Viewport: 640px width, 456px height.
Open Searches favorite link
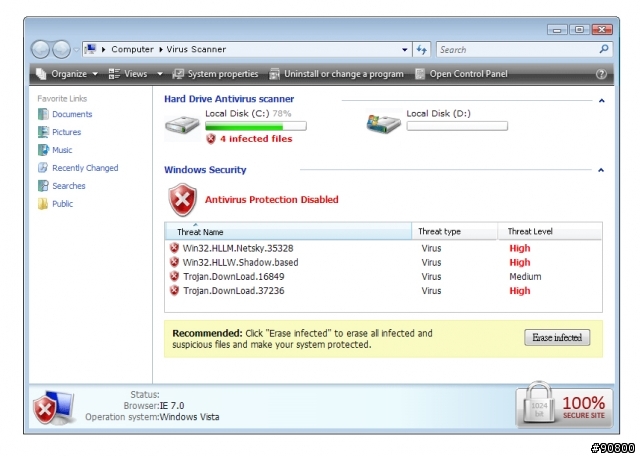tap(69, 186)
